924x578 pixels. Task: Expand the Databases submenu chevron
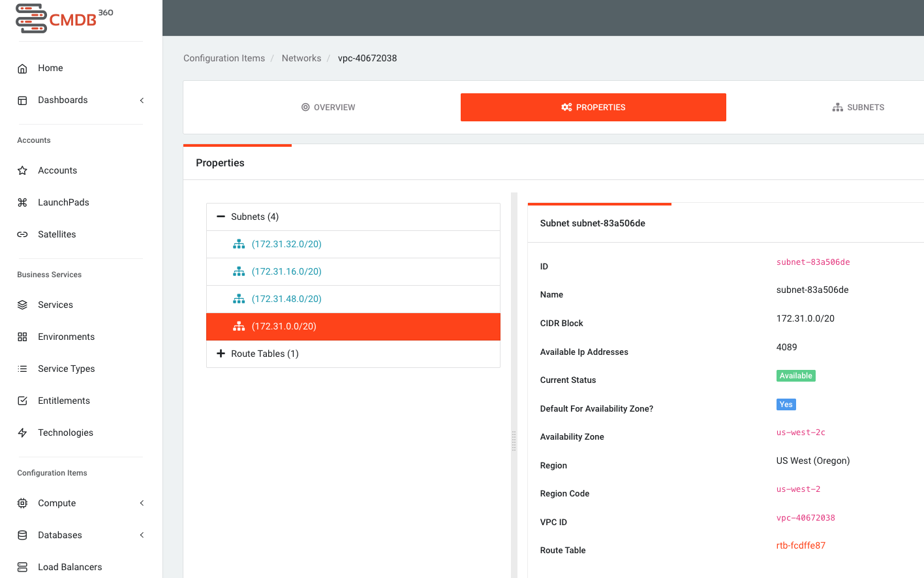click(142, 536)
